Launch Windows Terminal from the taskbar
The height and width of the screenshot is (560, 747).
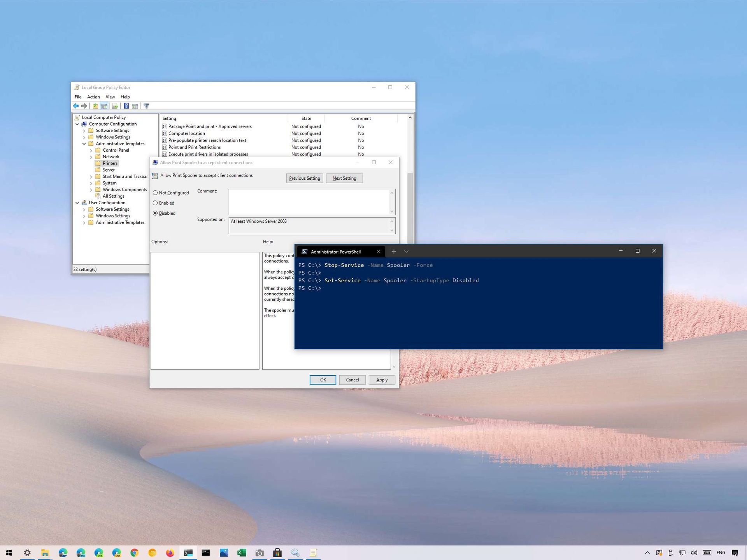point(188,552)
